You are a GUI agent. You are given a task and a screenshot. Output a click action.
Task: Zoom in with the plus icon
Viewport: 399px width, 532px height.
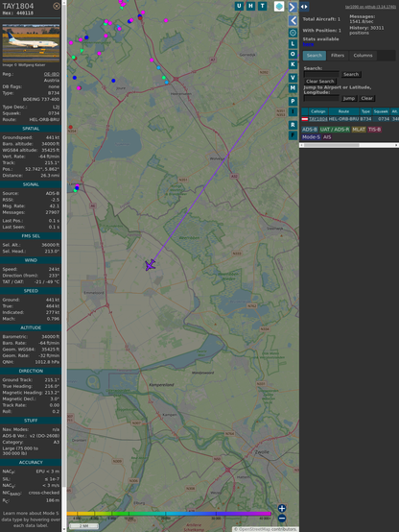(282, 508)
